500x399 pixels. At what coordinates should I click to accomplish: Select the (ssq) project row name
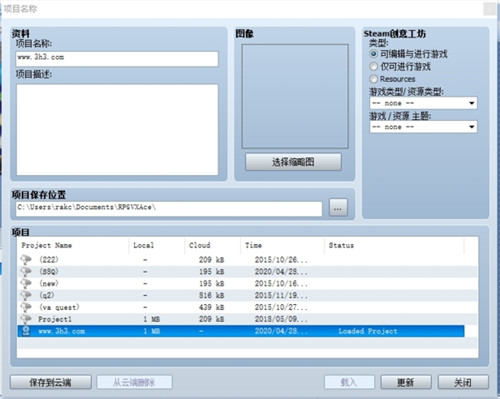pyautogui.click(x=49, y=271)
